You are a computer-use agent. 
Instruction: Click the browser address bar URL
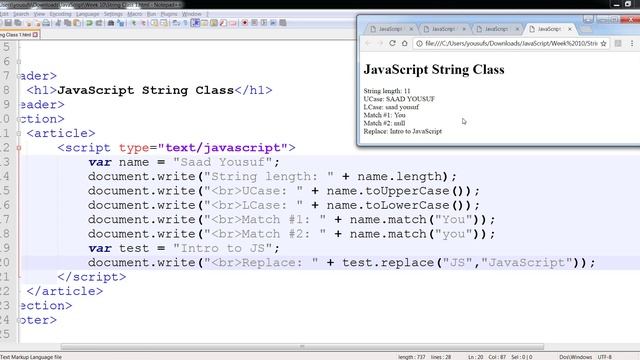tap(511, 44)
